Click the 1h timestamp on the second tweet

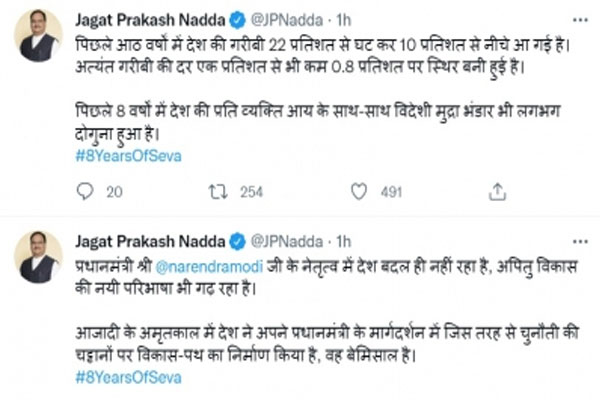[x=344, y=242]
